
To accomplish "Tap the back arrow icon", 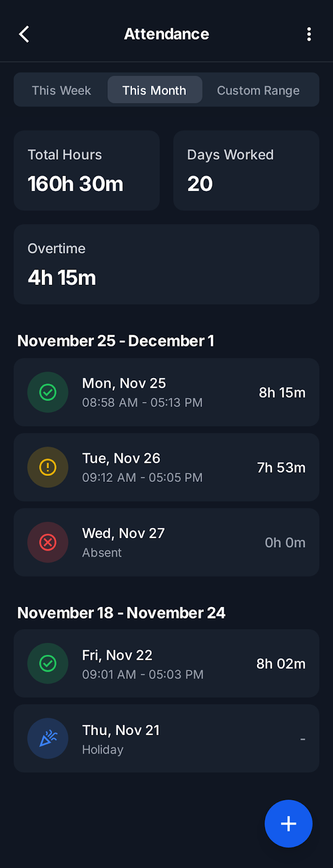I will [24, 34].
